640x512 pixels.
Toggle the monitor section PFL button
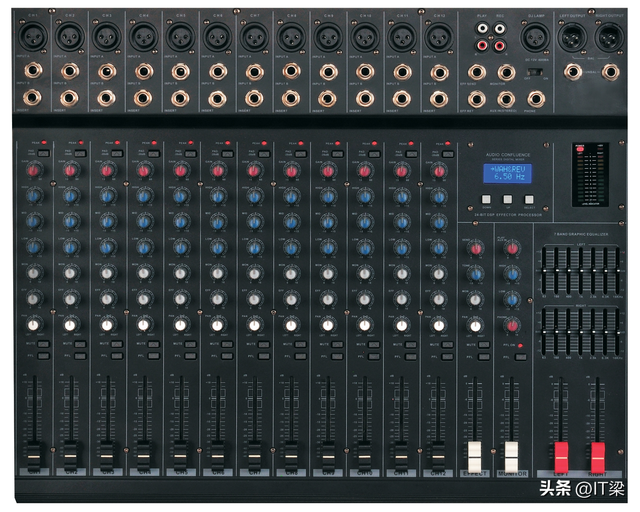(521, 357)
